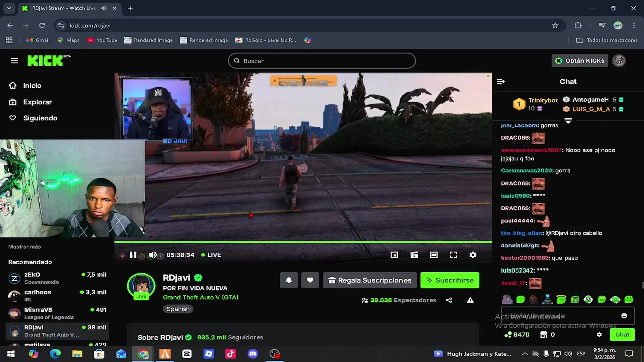Open Explorar in the sidebar
This screenshot has width=644, height=362.
37,102
